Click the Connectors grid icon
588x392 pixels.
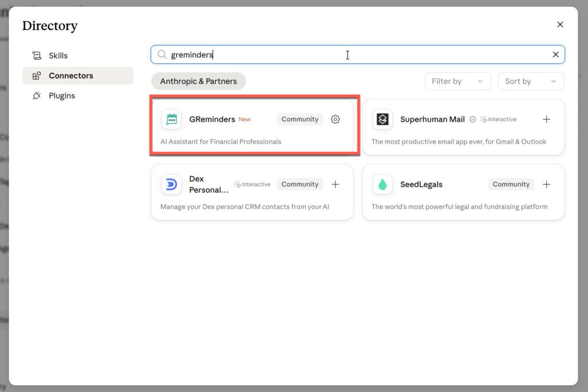coord(37,76)
